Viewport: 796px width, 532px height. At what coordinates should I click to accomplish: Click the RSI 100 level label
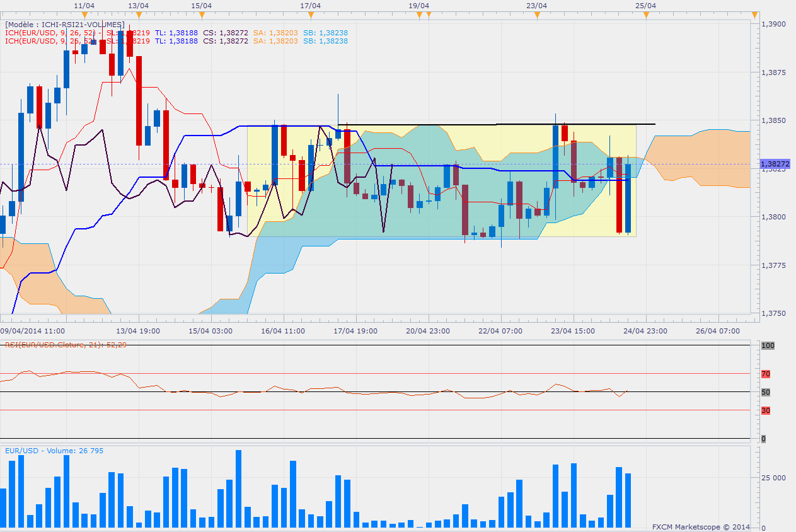768,346
